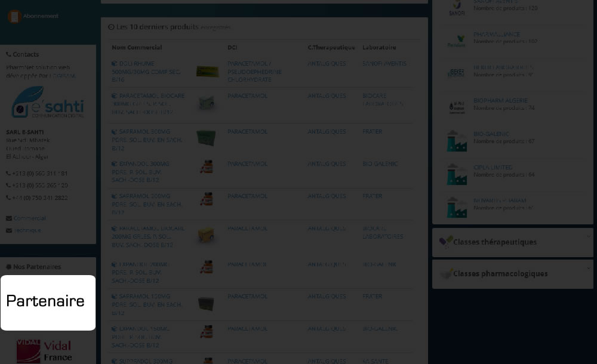This screenshot has height=364, width=597.
Task: Click the Doli Rhume product image
Action: [x=207, y=71]
